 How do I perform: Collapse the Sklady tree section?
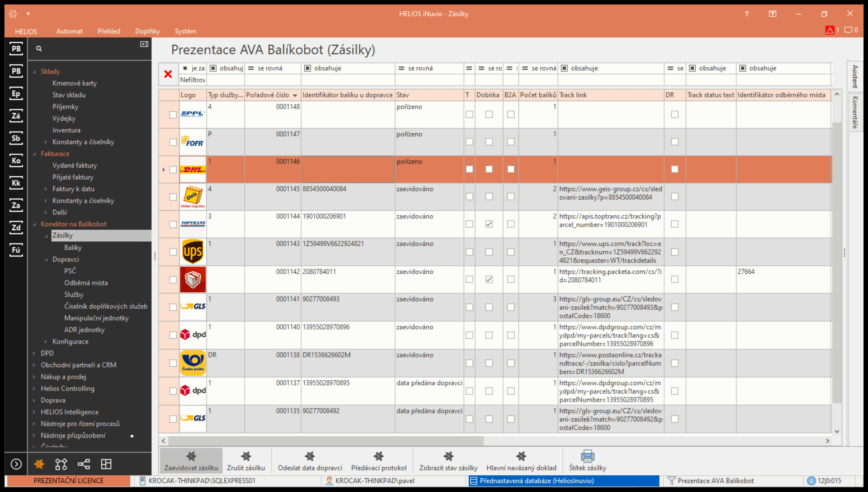pos(34,72)
